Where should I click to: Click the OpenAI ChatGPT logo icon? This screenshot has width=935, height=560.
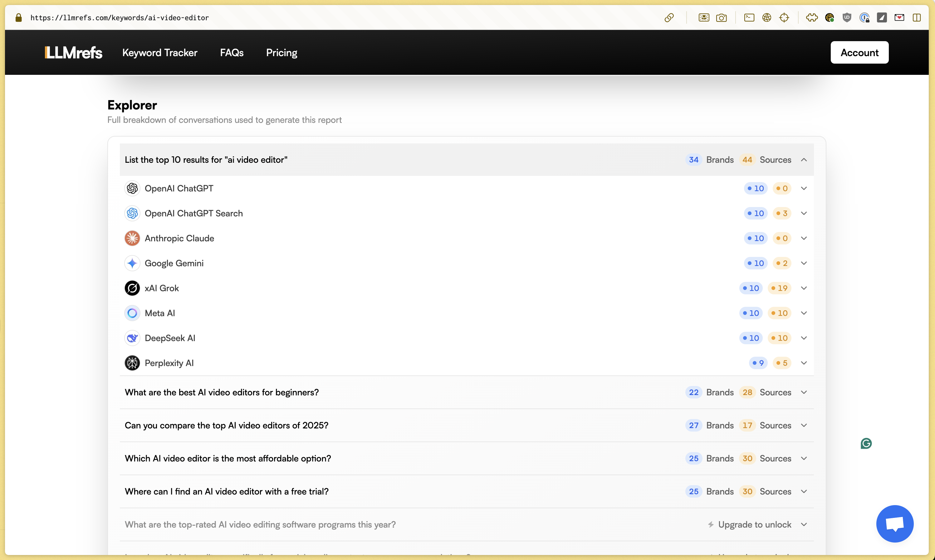click(x=132, y=188)
